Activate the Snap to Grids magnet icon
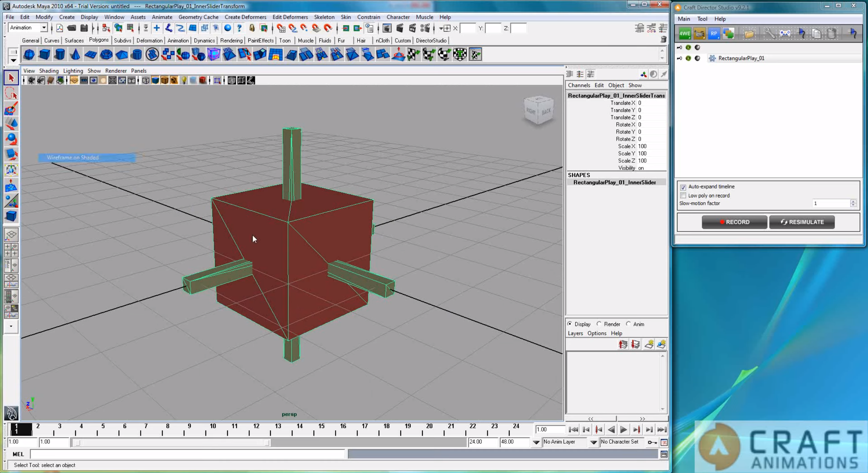868x473 pixels. coord(281,28)
